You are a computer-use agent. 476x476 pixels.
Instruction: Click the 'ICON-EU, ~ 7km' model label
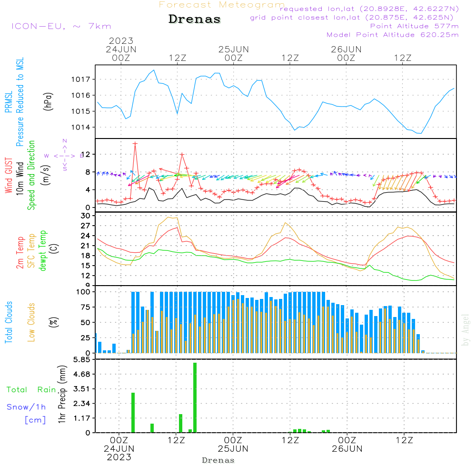pos(61,26)
